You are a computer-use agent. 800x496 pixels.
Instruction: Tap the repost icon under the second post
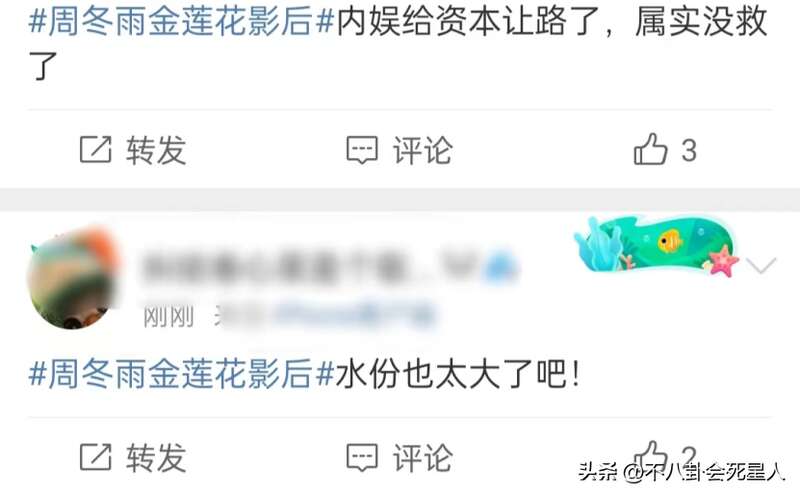95,457
